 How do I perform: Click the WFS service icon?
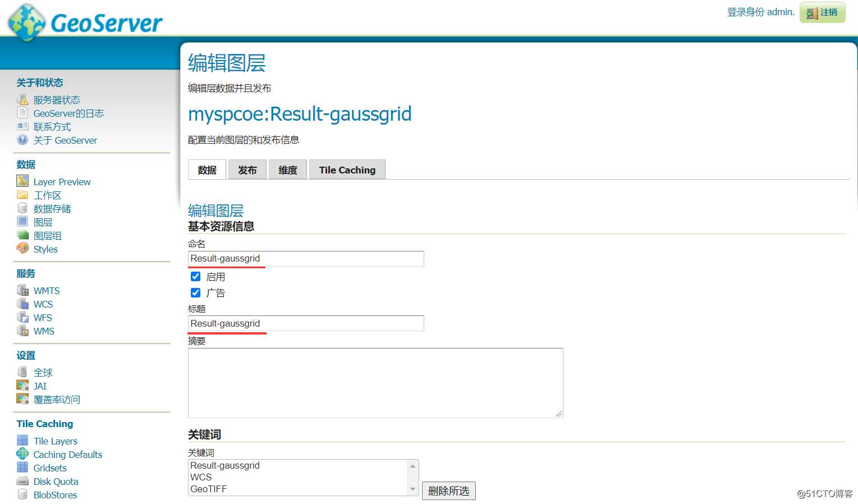click(22, 317)
